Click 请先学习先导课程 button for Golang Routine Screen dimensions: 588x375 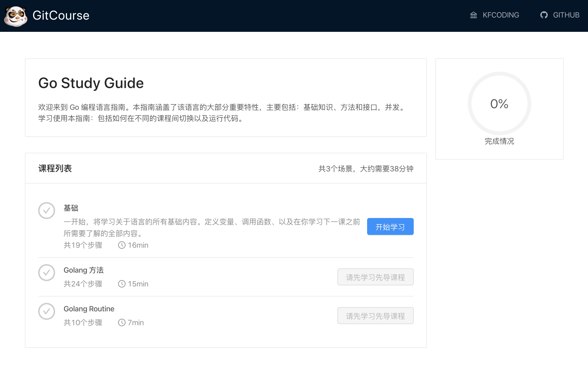click(x=375, y=316)
